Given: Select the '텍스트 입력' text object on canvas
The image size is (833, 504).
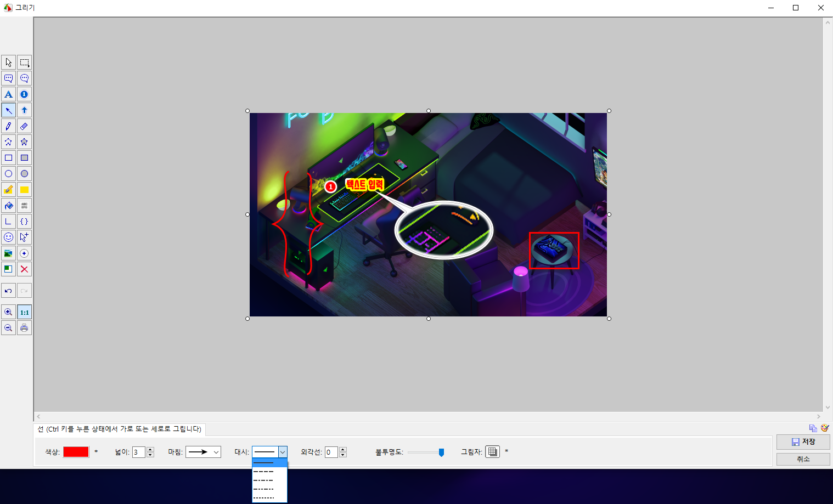Looking at the screenshot, I should tap(364, 185).
